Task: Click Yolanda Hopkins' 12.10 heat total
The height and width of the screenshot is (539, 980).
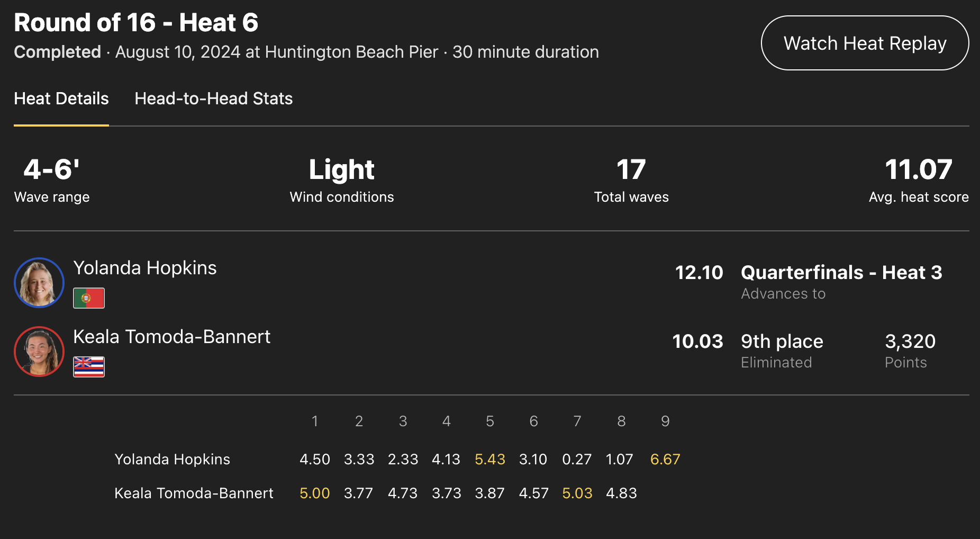Action: [699, 273]
